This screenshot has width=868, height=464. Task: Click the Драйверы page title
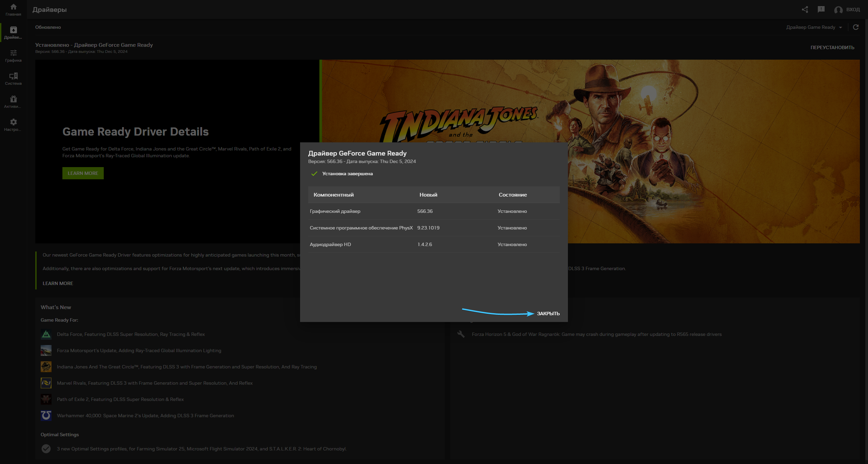point(50,9)
